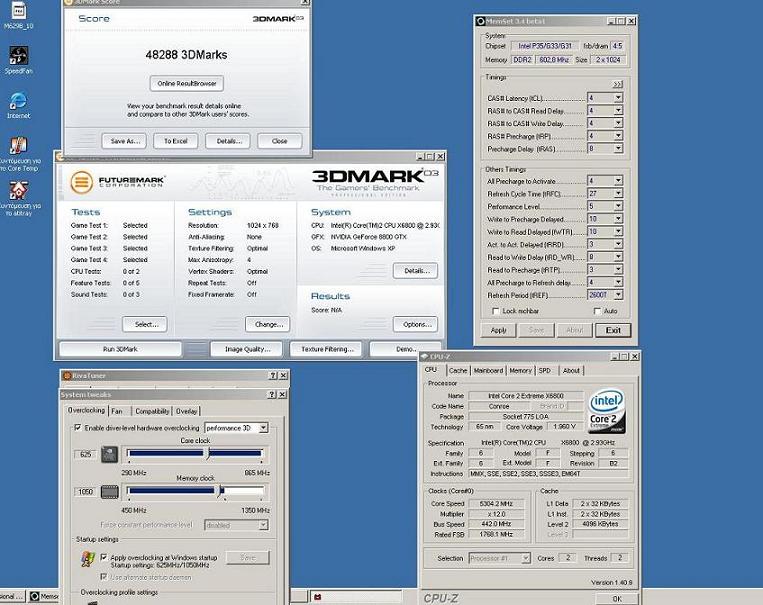Check the Auto option in MemSet
Viewport: 763px width, 605px height.
[597, 311]
